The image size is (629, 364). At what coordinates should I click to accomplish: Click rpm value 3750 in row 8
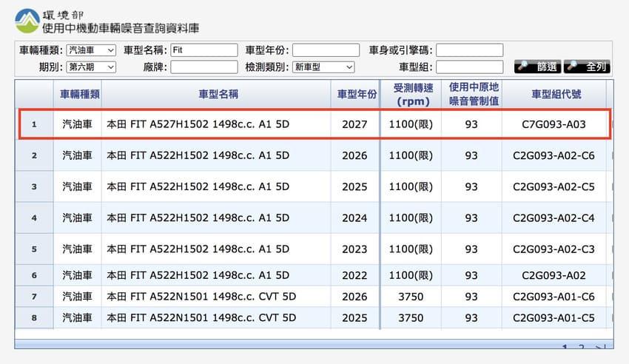point(411,318)
